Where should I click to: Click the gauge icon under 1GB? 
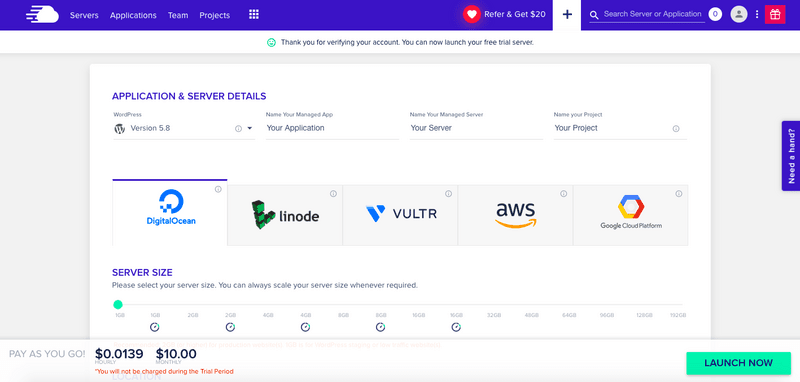(x=155, y=327)
